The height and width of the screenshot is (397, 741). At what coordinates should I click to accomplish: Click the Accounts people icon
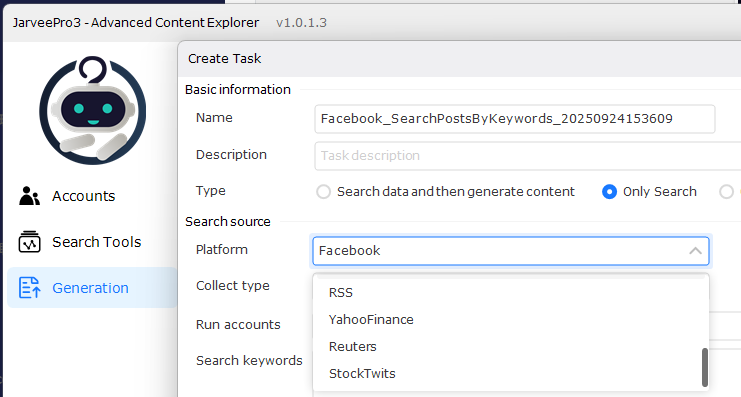coord(29,196)
